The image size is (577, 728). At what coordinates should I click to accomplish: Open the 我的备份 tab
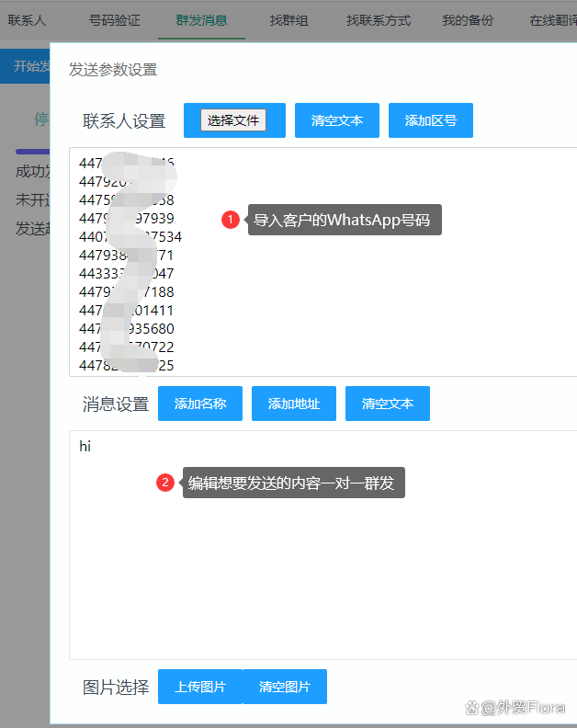(468, 20)
